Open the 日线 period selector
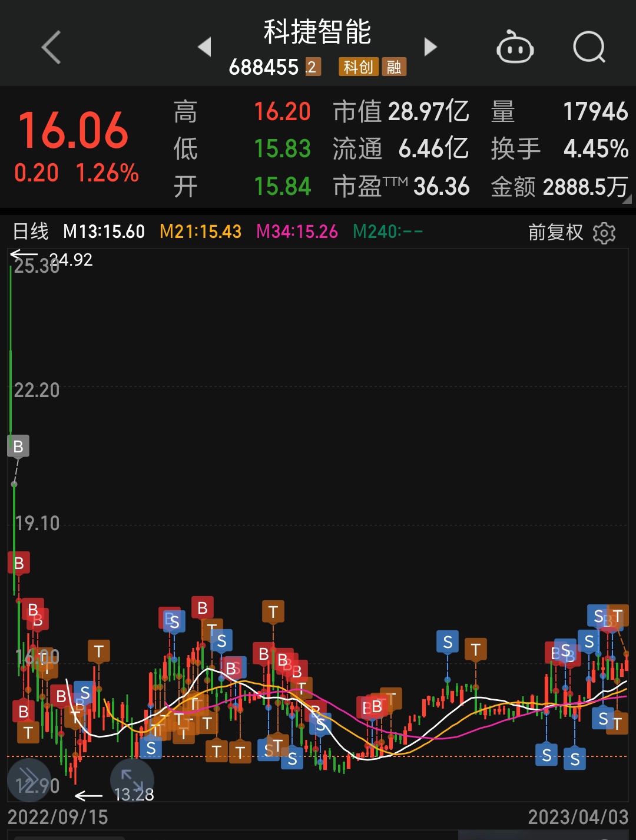 pyautogui.click(x=31, y=232)
